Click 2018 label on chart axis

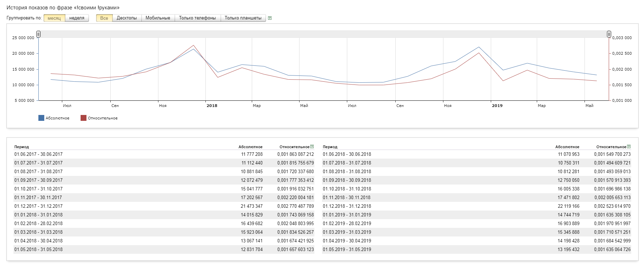click(x=212, y=106)
